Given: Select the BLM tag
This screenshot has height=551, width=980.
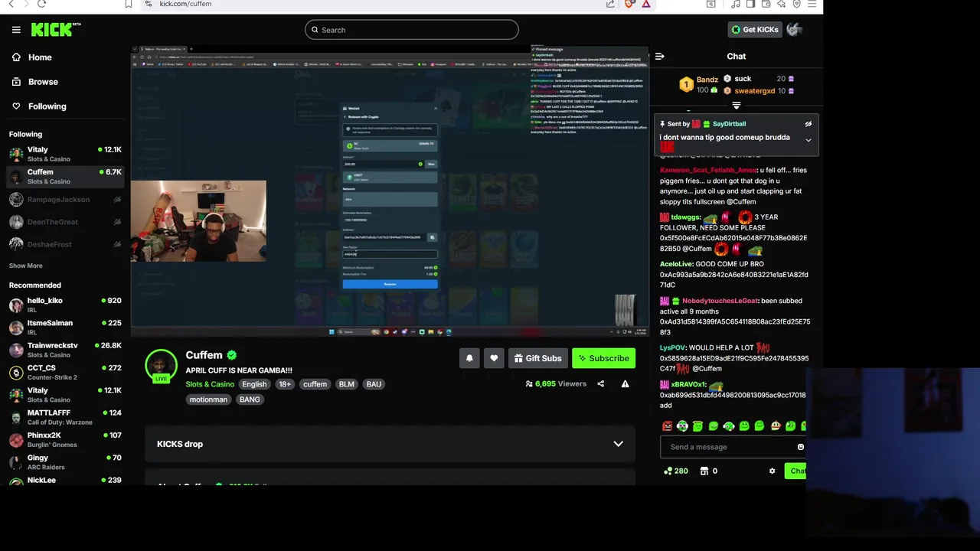Looking at the screenshot, I should pos(347,384).
